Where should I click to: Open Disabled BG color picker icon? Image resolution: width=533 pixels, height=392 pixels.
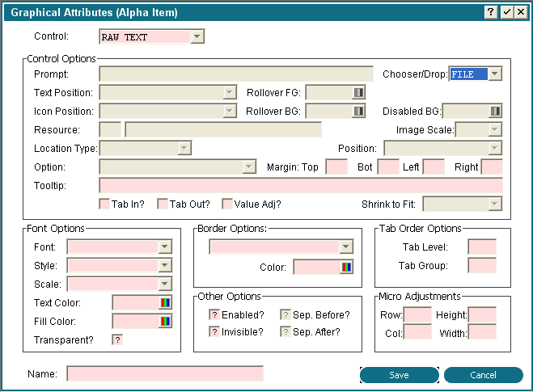pyautogui.click(x=495, y=111)
